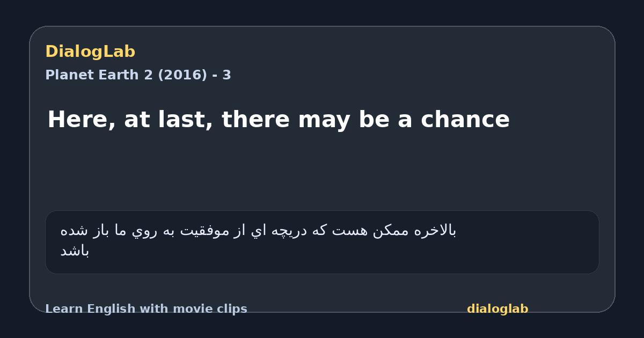The height and width of the screenshot is (338, 644).
Task: Click the first line of Persian translation
Action: pos(258,231)
